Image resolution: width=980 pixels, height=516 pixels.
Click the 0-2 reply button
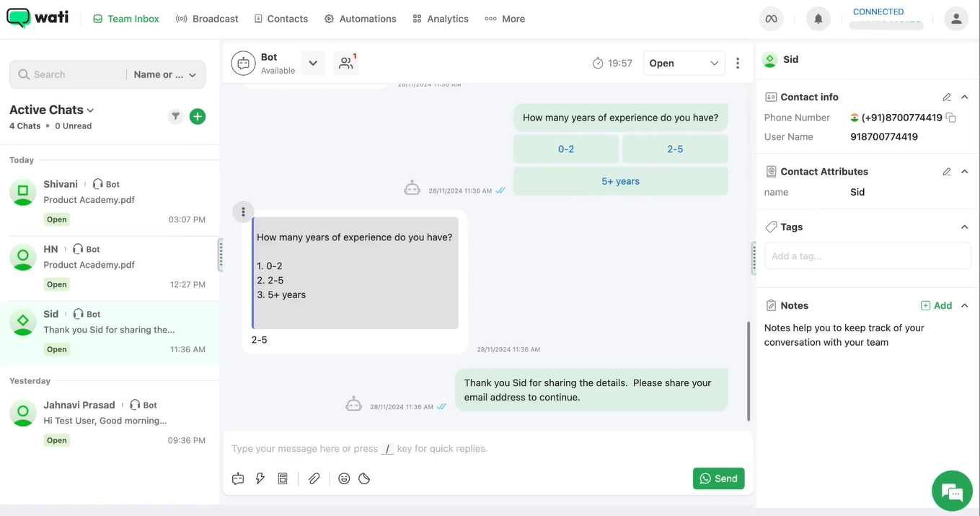566,149
